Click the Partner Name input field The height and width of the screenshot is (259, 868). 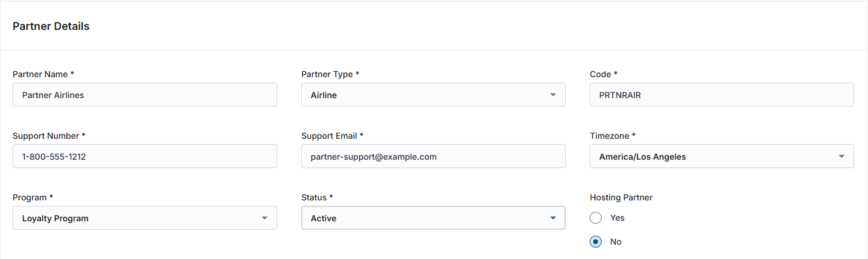pyautogui.click(x=144, y=95)
